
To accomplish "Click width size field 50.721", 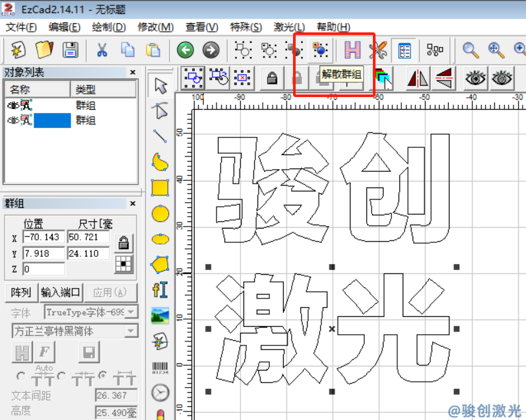I will tap(88, 237).
